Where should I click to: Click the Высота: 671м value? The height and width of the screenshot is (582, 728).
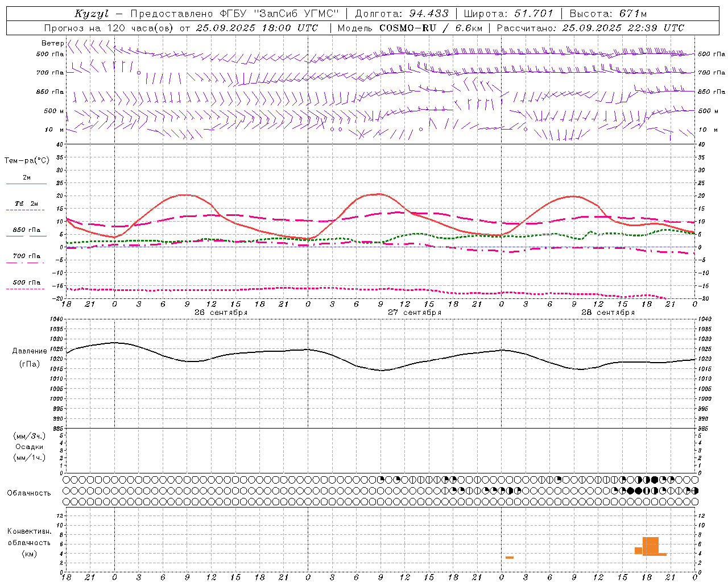(x=607, y=14)
